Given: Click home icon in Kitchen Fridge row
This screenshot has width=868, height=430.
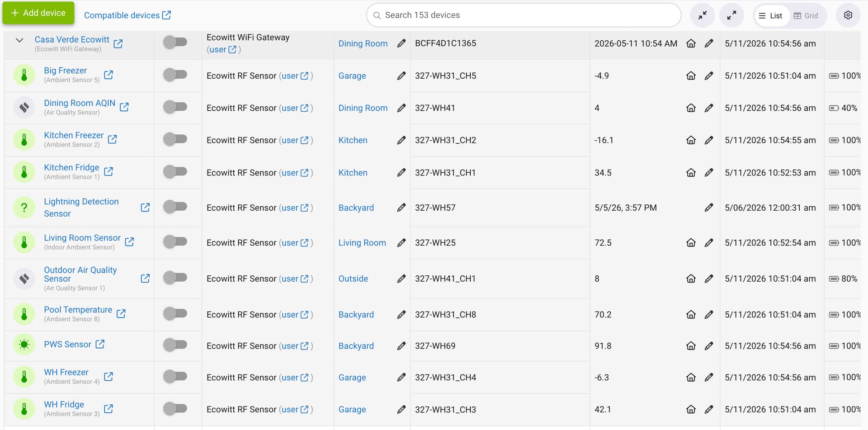Looking at the screenshot, I should (x=691, y=173).
